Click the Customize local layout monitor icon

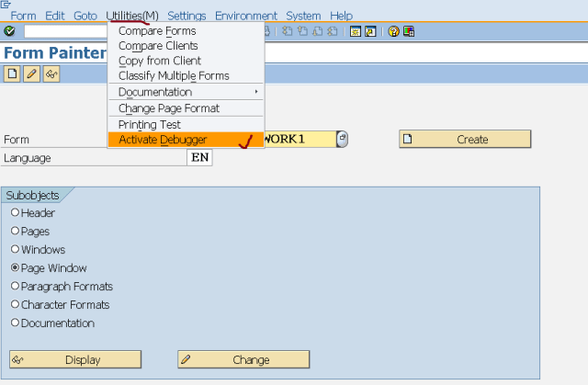409,31
